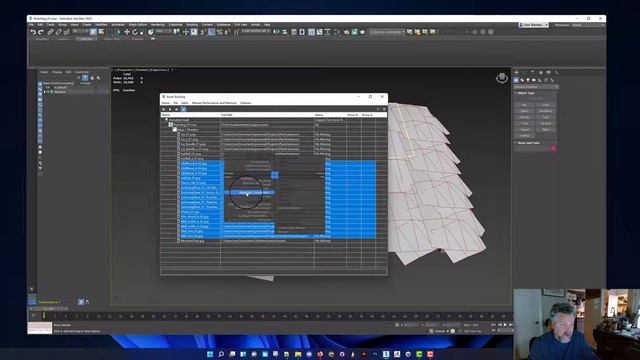Switch to the Freeform ribbon tab

click(x=63, y=39)
